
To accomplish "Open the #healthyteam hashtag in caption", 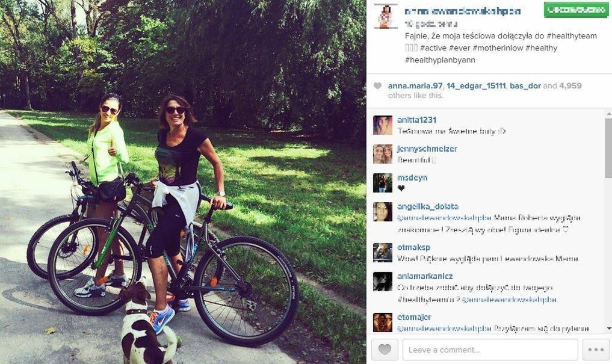I will coord(572,36).
